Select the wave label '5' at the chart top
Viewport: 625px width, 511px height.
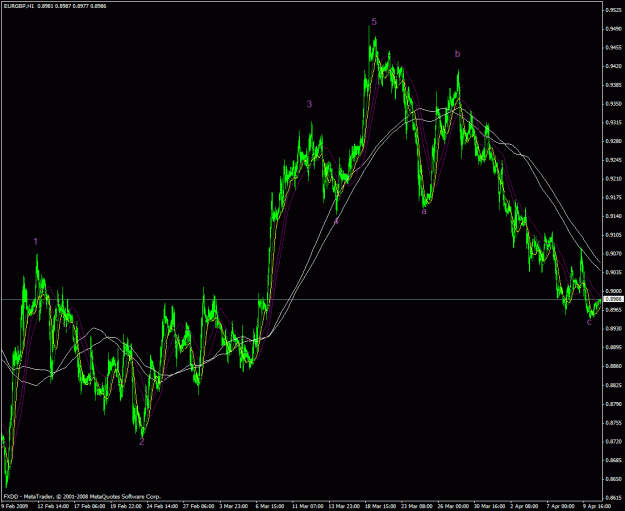tap(374, 22)
